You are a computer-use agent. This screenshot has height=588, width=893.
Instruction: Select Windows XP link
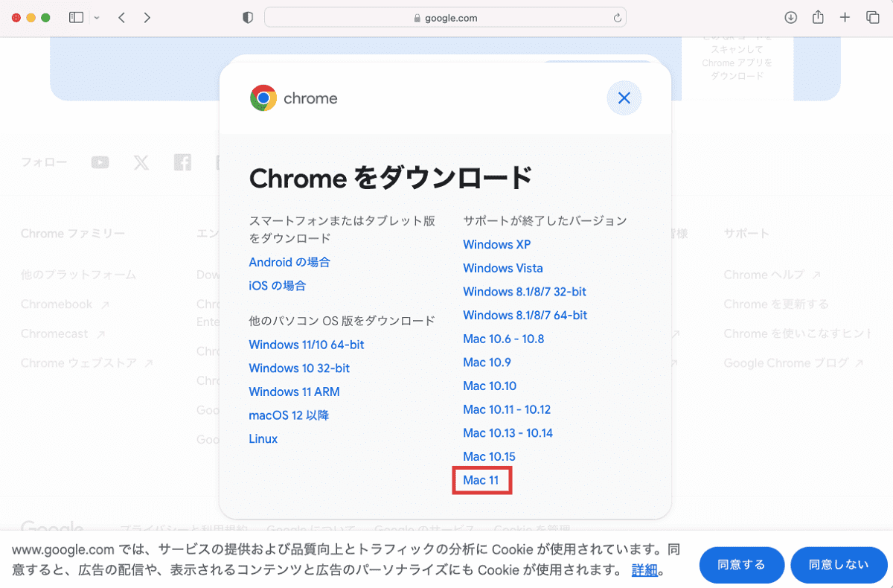click(497, 244)
